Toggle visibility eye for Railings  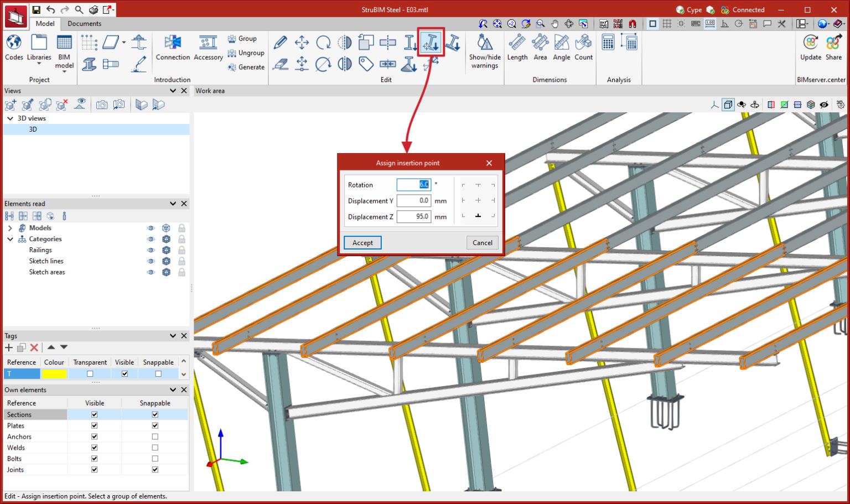pos(151,250)
